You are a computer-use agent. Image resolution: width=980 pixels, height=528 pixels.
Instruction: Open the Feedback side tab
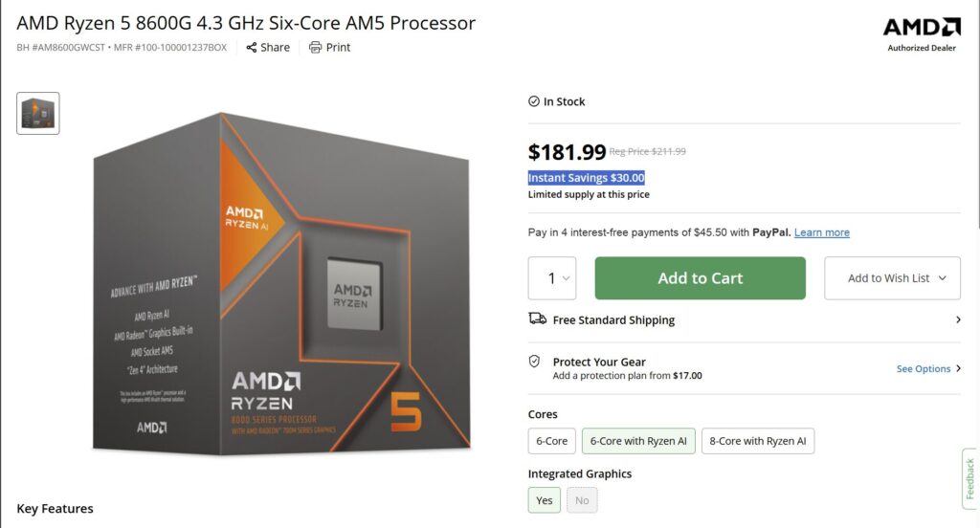pyautogui.click(x=969, y=478)
